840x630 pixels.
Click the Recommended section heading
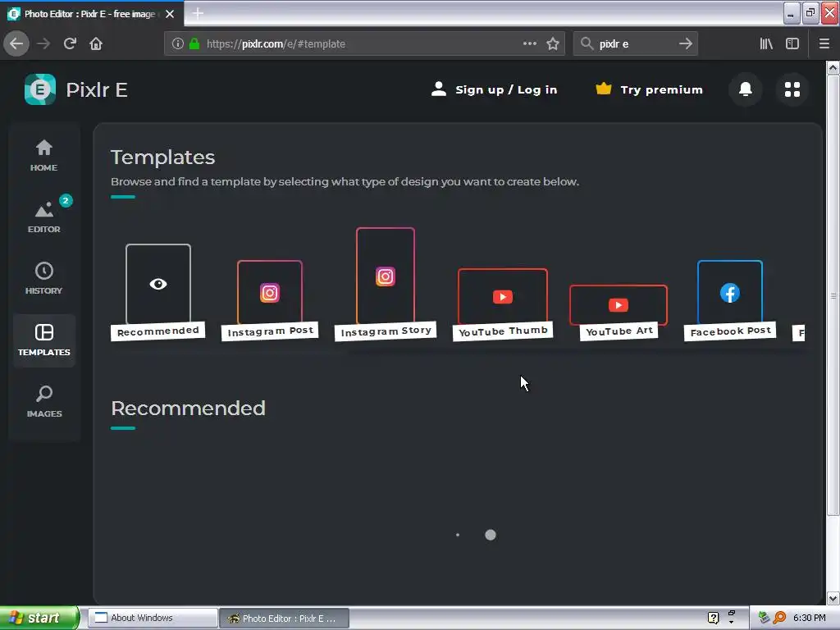[188, 409]
